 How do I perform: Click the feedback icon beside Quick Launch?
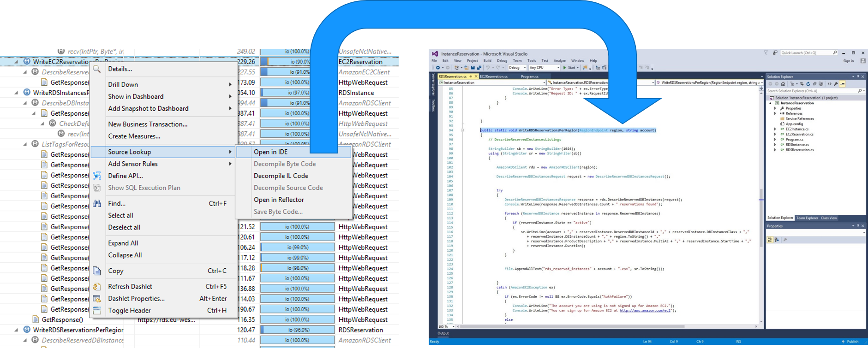tap(775, 53)
